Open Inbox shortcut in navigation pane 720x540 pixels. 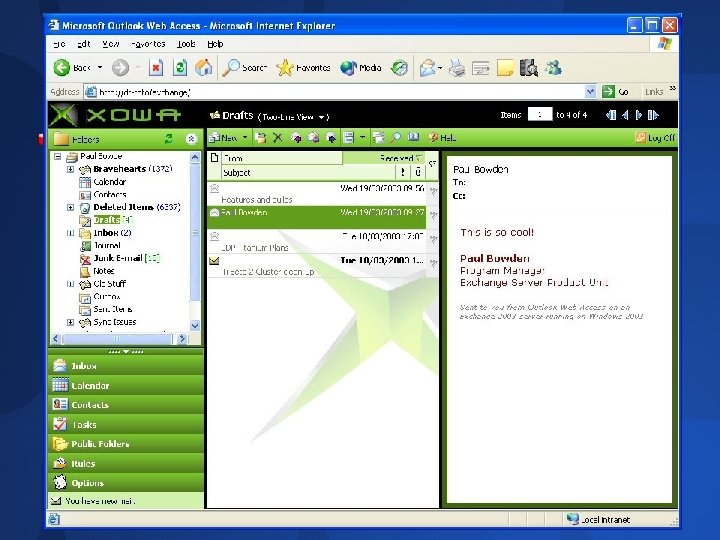125,366
